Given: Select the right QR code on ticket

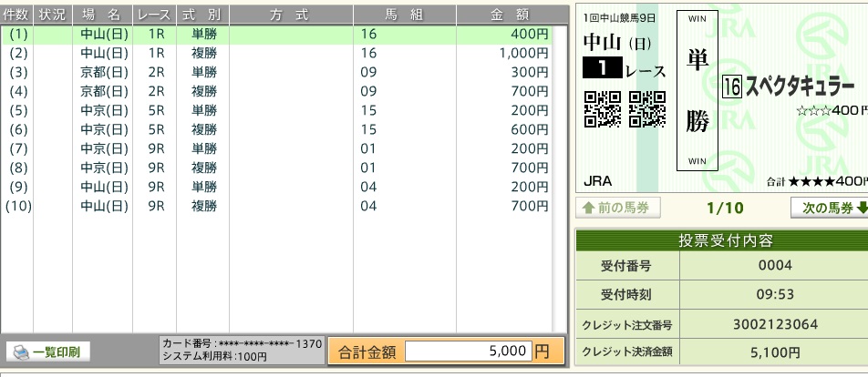Looking at the screenshot, I should point(647,109).
